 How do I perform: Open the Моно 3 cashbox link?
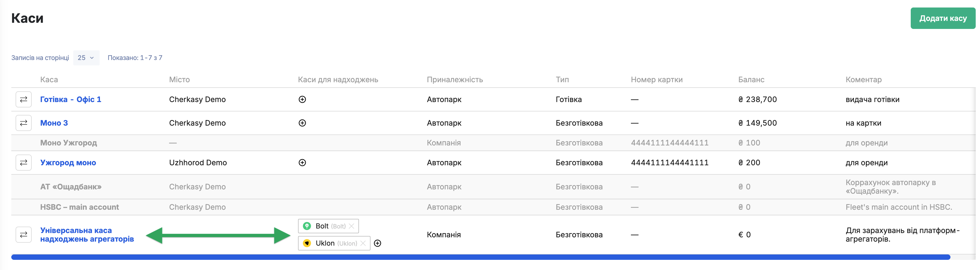click(54, 123)
